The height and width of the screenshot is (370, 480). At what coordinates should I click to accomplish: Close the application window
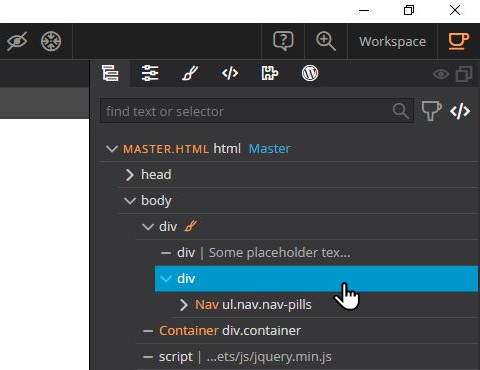coord(455,10)
